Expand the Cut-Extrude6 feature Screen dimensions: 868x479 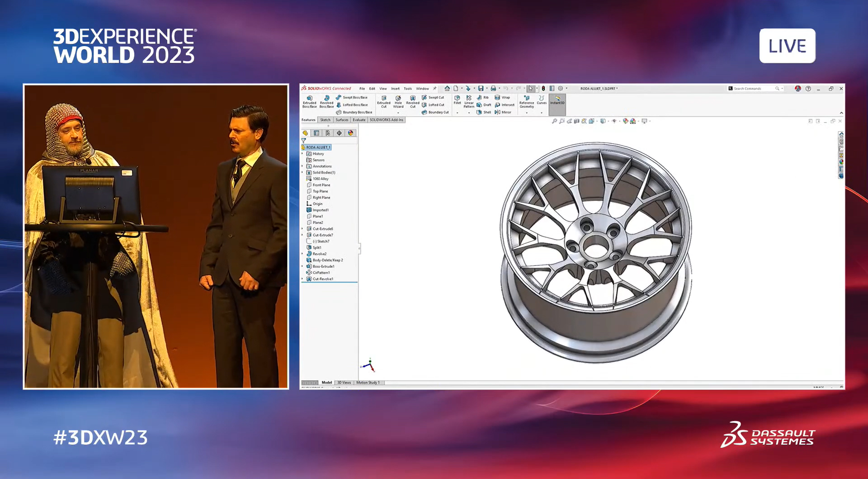coord(303,228)
